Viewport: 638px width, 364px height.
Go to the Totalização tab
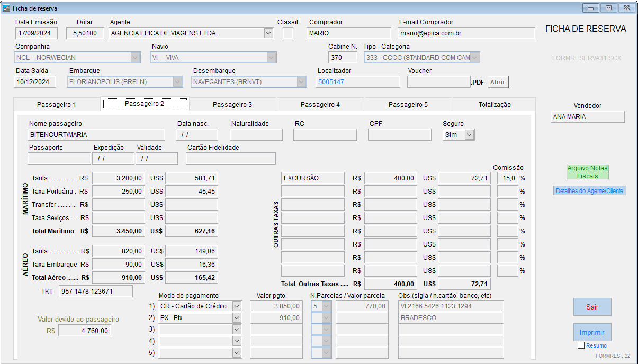pyautogui.click(x=495, y=104)
